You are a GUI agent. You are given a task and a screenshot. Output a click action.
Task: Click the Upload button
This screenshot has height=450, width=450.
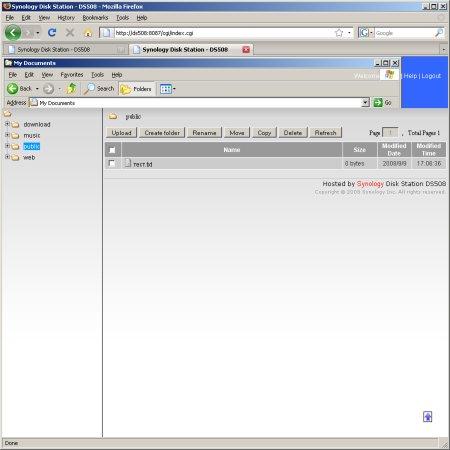coord(122,133)
